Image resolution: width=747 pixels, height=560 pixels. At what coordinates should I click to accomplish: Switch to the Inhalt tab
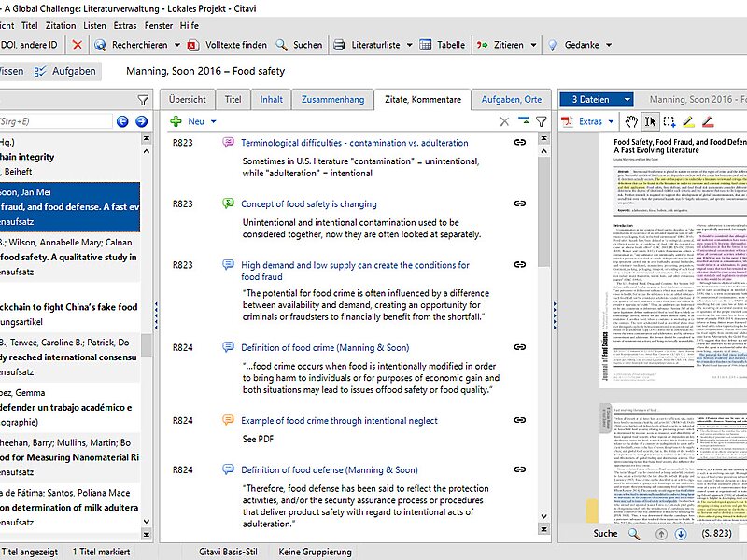click(x=272, y=100)
